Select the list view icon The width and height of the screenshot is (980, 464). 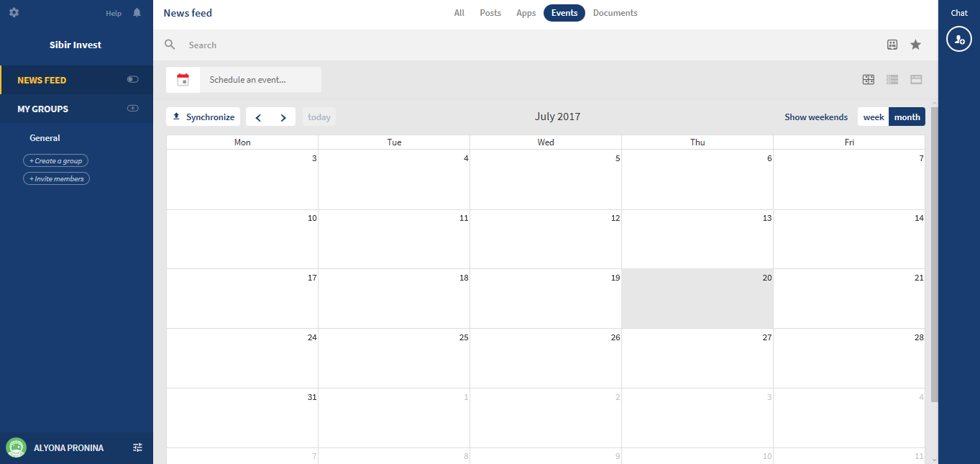click(892, 80)
